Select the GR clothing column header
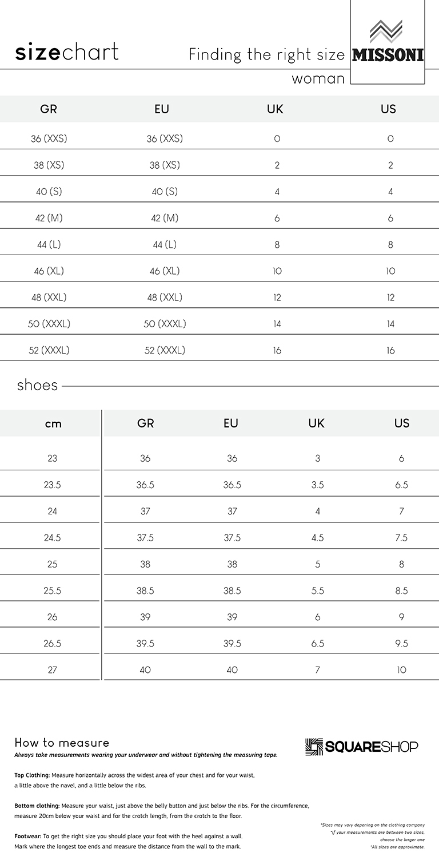The width and height of the screenshot is (439, 868). (x=49, y=109)
